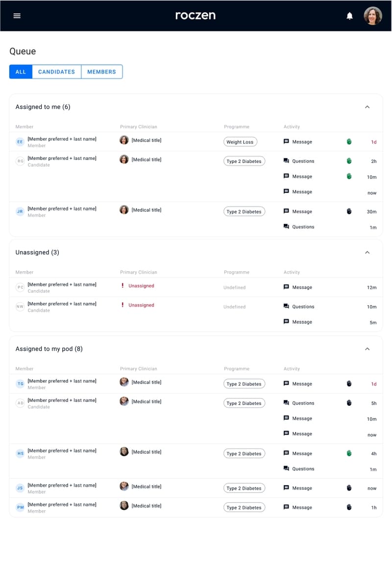Click the message icon in PC's row

pos(286,287)
